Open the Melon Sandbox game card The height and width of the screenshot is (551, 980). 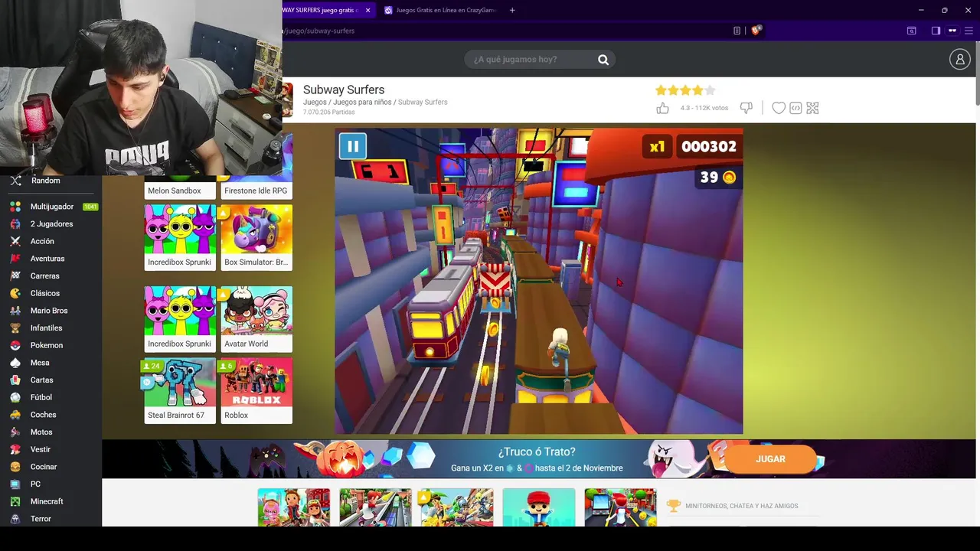[180, 189]
